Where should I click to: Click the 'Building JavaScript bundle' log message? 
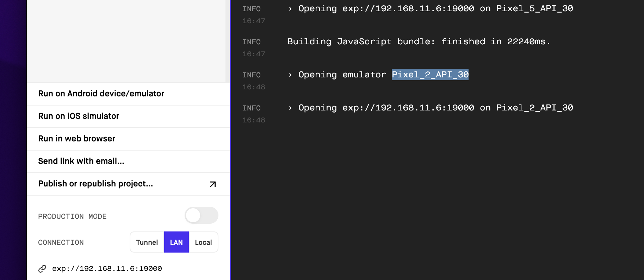(x=419, y=42)
